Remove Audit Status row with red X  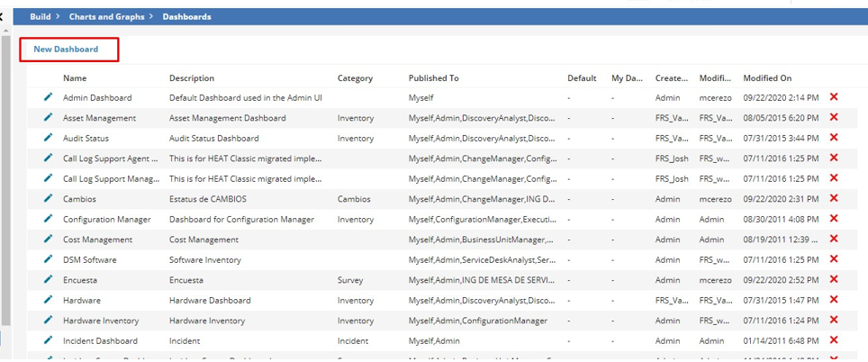tap(833, 138)
